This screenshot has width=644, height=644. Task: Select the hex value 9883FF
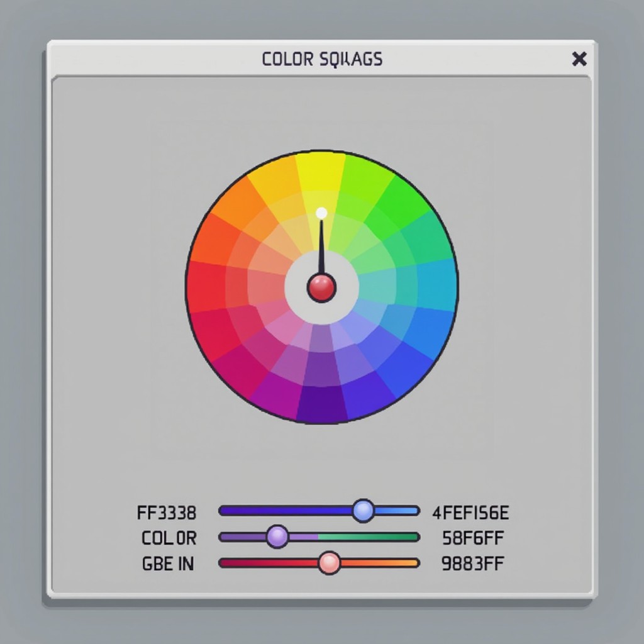click(472, 563)
